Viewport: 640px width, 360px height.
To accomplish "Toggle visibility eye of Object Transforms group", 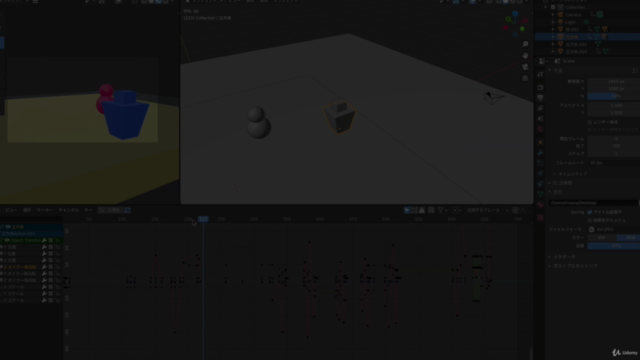I will (x=7, y=240).
